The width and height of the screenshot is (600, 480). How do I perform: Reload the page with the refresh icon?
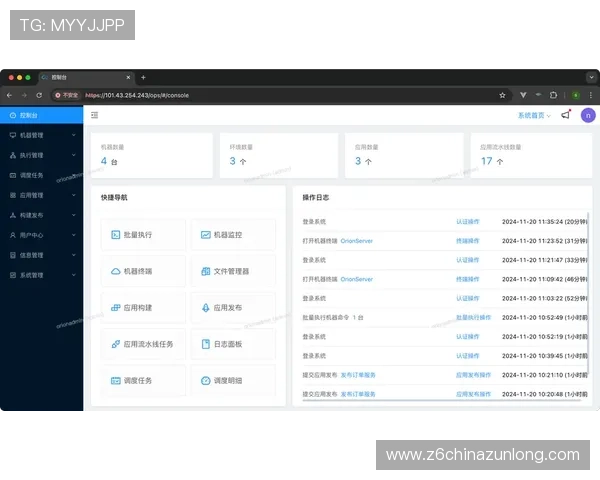point(39,95)
